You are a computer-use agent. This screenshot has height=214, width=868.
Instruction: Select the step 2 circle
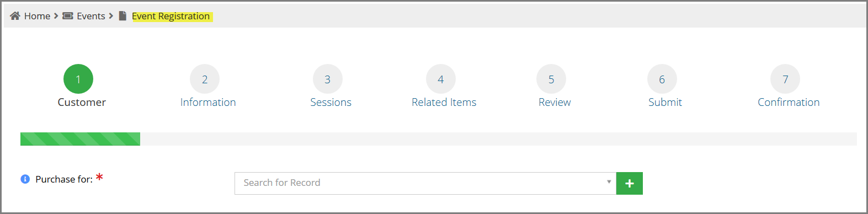(205, 79)
